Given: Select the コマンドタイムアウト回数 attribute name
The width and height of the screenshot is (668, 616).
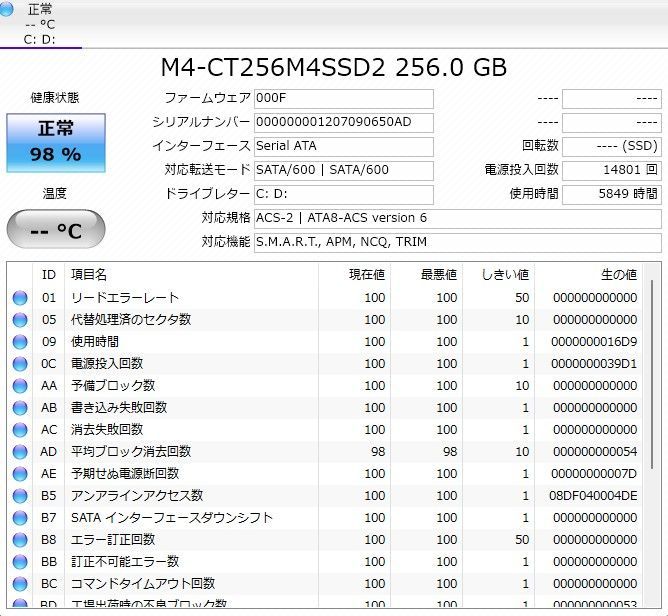Looking at the screenshot, I should (x=143, y=584).
